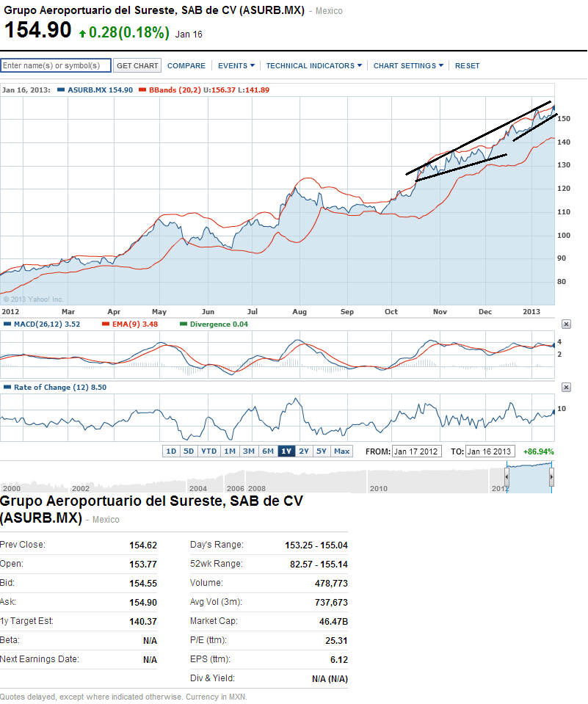Click the Rate of Change (12) 8.50 label
588x704 pixels.
point(60,387)
